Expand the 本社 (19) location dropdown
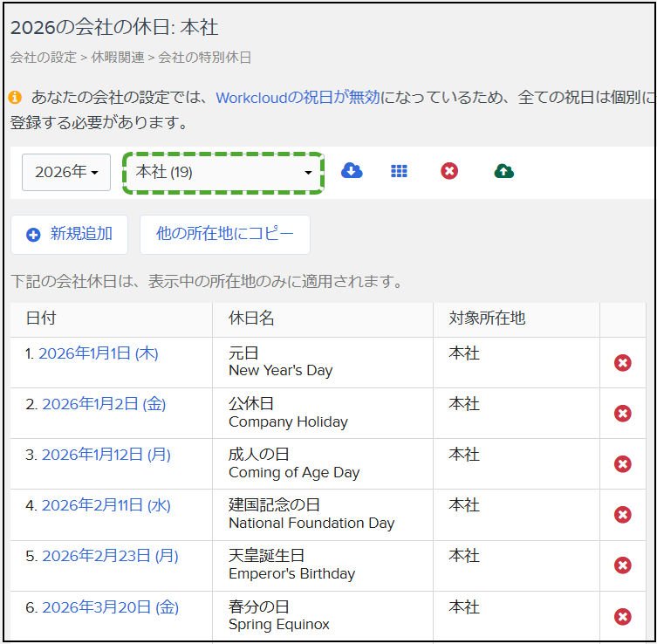 pyautogui.click(x=223, y=172)
